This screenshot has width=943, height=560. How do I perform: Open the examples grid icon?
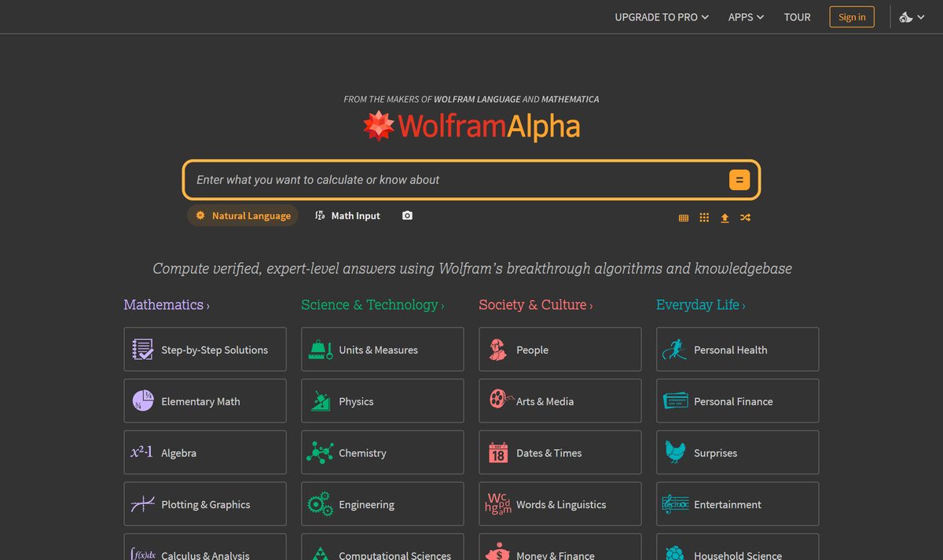(704, 218)
